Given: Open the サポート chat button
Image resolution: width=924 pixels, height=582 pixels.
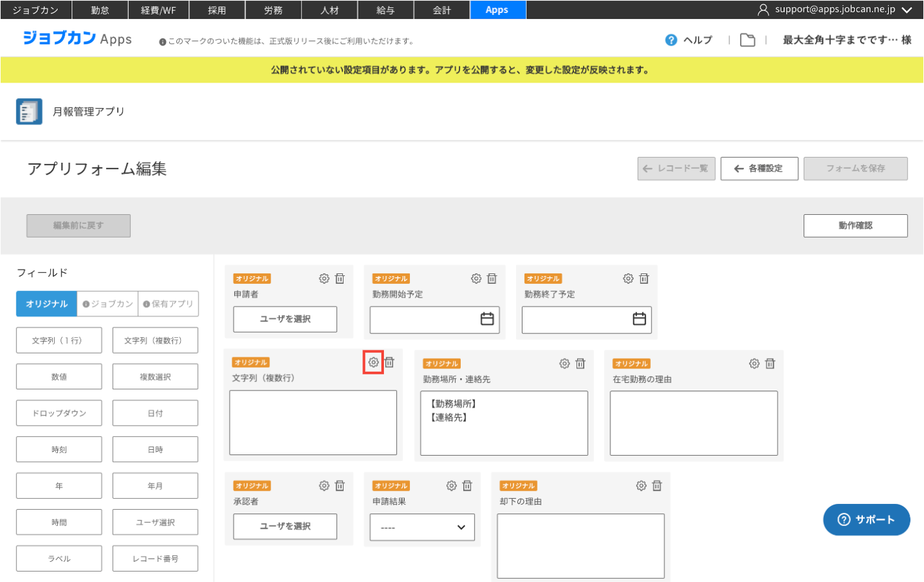Looking at the screenshot, I should pos(866,520).
